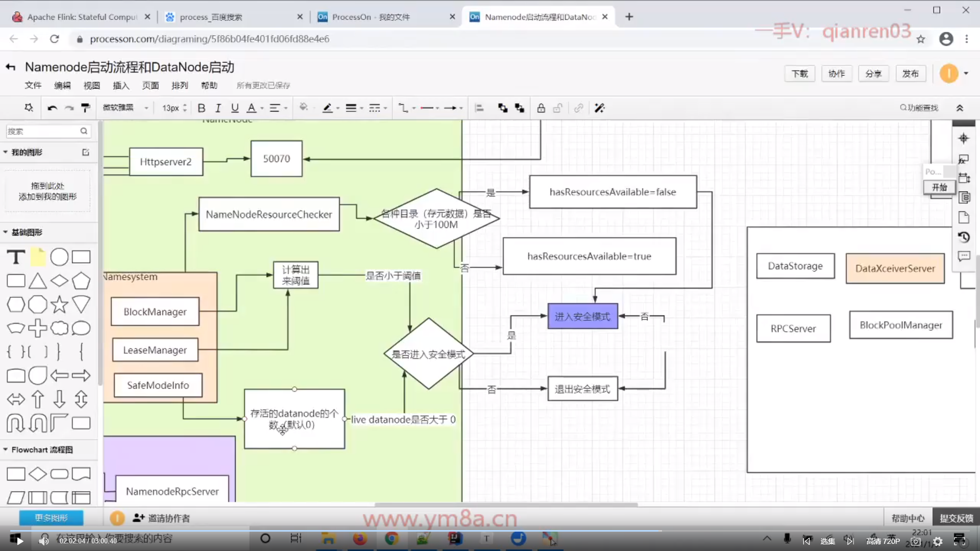Click the 下载 download button
980x551 pixels.
(799, 73)
